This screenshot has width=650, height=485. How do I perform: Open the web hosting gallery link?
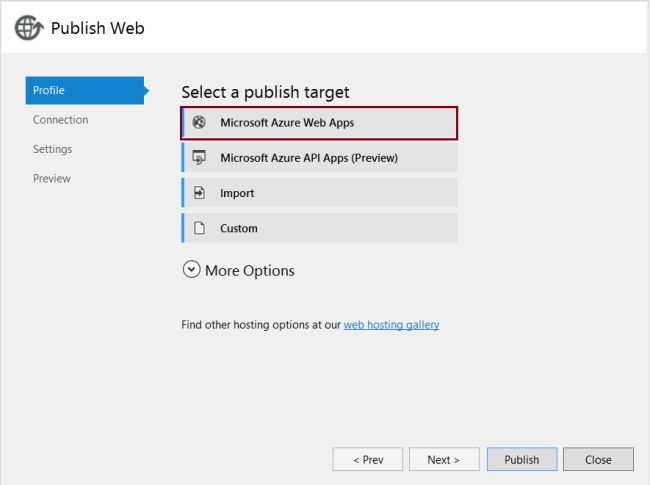[391, 325]
